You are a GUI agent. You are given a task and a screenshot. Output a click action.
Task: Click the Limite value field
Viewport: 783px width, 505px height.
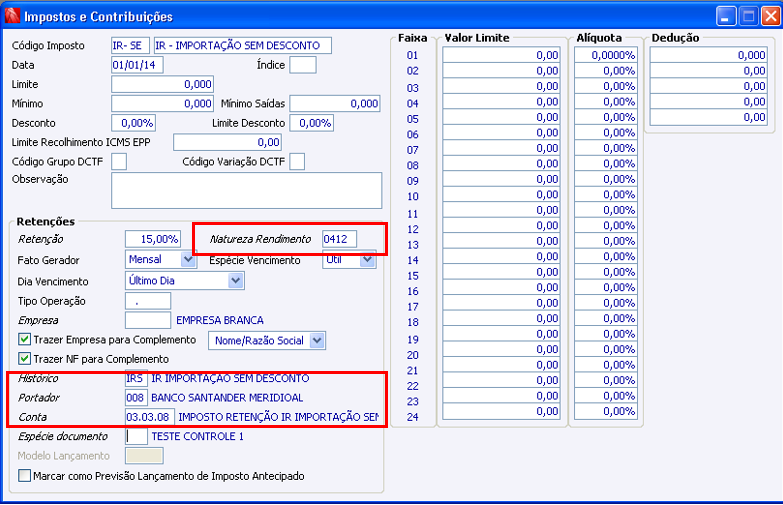click(x=162, y=84)
